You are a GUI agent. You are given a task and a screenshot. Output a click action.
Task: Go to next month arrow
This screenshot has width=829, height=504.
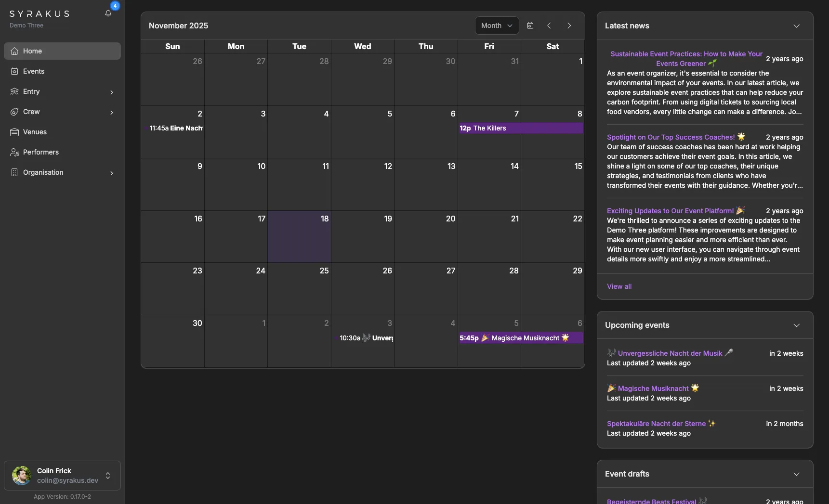(x=569, y=26)
